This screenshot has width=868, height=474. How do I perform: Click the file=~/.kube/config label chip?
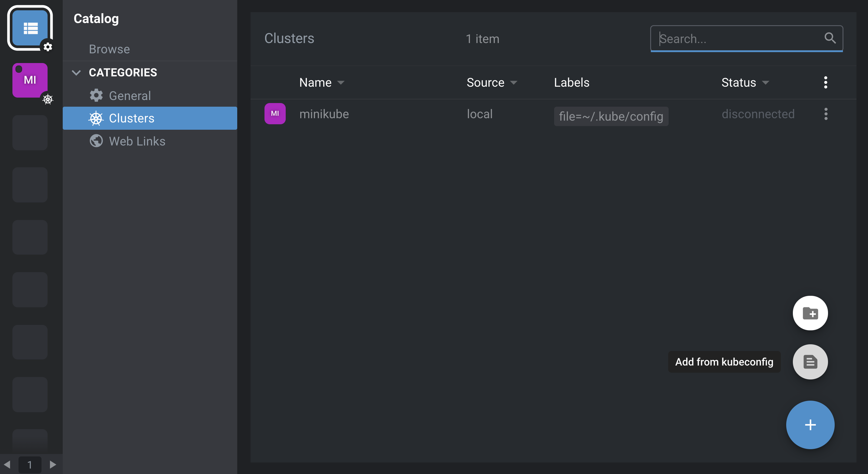611,116
